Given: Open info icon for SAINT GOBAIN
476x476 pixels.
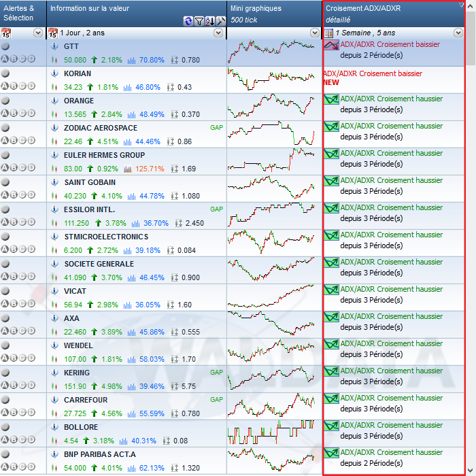Looking at the screenshot, I should (54, 182).
